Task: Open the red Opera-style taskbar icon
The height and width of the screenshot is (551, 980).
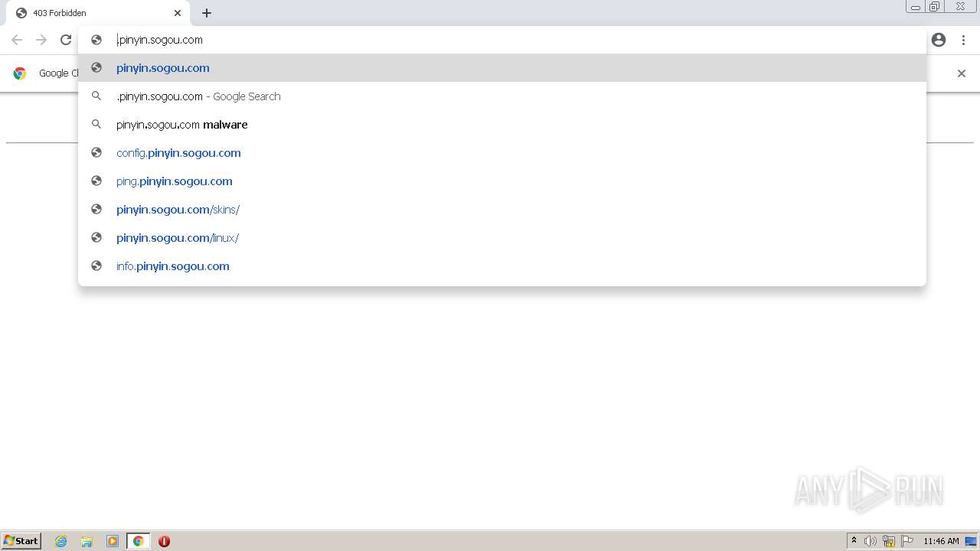Action: [x=164, y=541]
